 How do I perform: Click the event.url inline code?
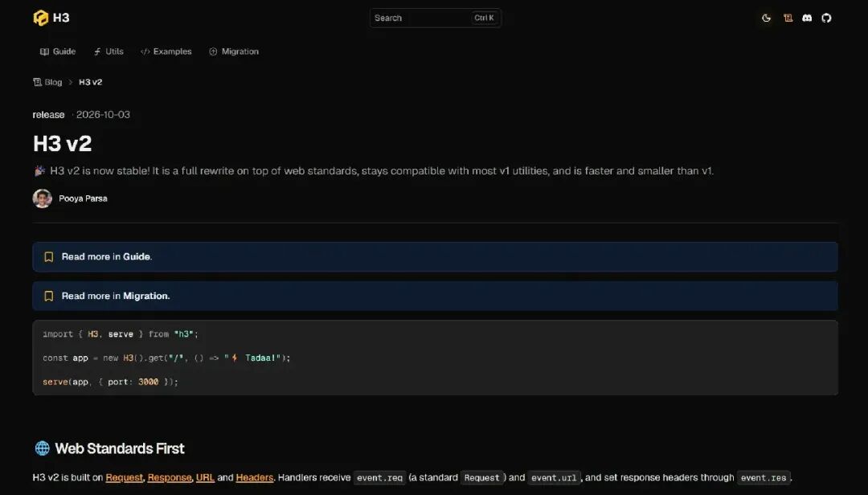coord(554,478)
